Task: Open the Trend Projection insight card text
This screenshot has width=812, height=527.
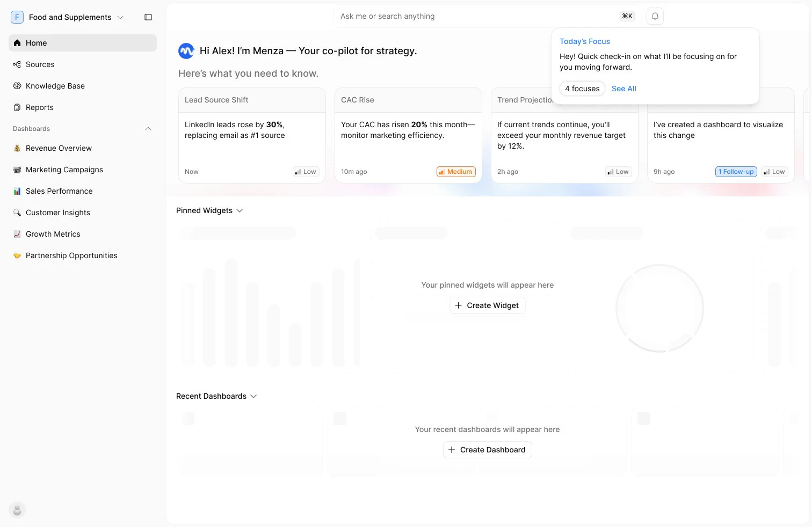Action: pos(561,135)
